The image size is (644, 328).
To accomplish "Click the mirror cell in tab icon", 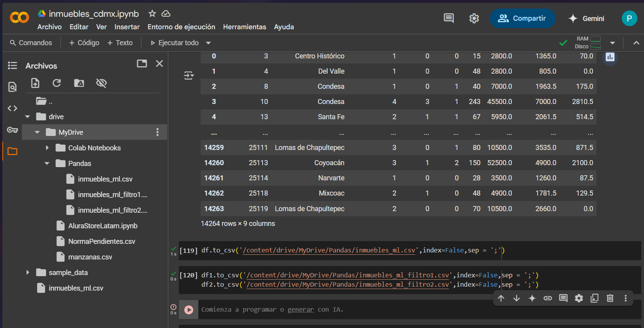I will [x=595, y=298].
